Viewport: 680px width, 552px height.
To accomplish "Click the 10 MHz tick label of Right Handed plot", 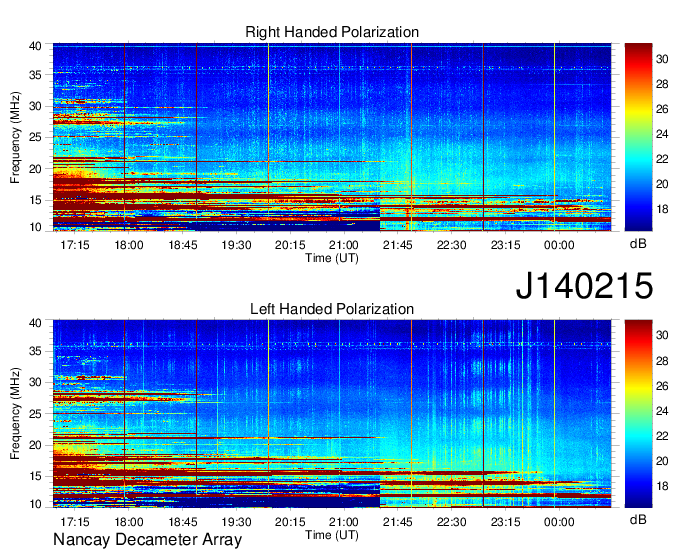I will coord(35,227).
